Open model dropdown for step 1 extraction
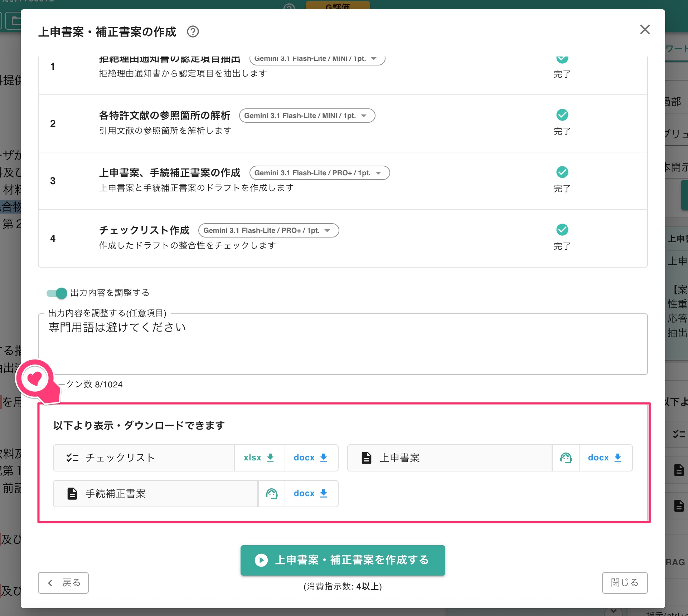This screenshot has height=616, width=688. pos(317,59)
